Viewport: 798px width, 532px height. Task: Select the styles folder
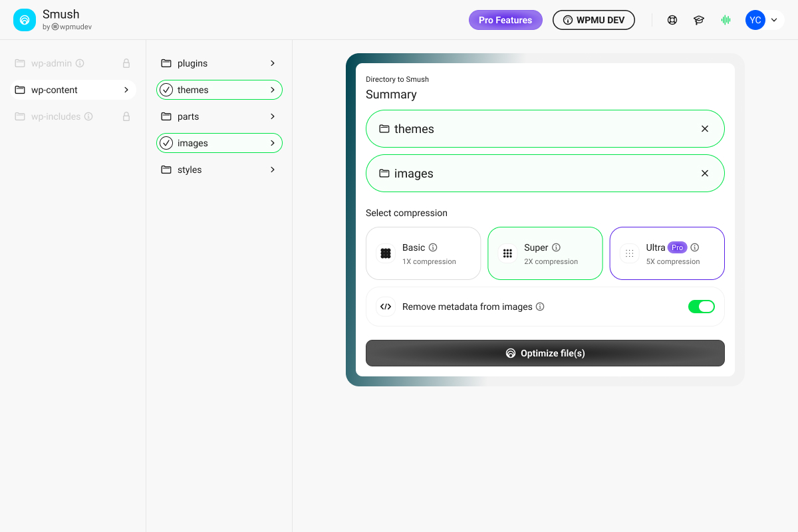(x=219, y=170)
